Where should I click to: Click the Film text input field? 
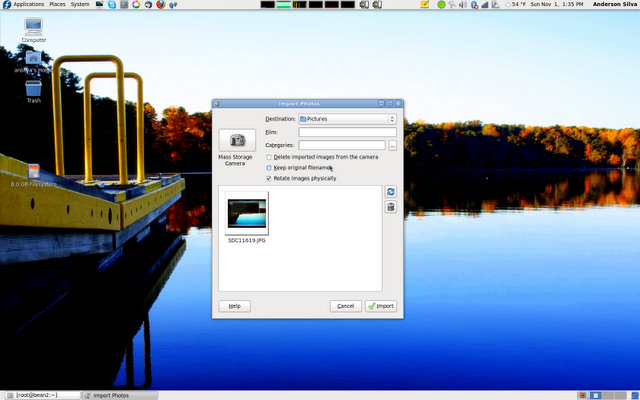[x=347, y=132]
